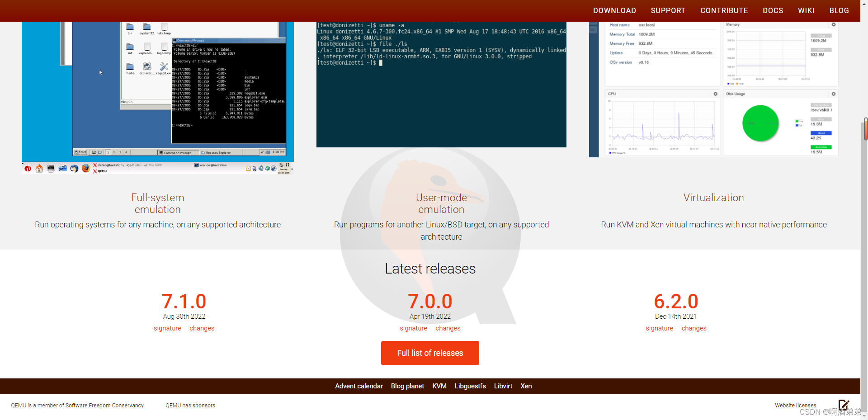The image size is (868, 420).
Task: Open the KVM footer link
Action: point(439,386)
